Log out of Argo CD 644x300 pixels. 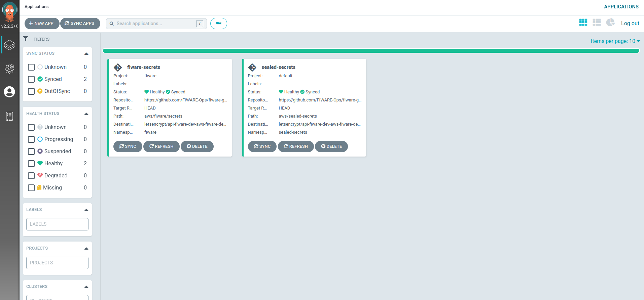point(630,23)
